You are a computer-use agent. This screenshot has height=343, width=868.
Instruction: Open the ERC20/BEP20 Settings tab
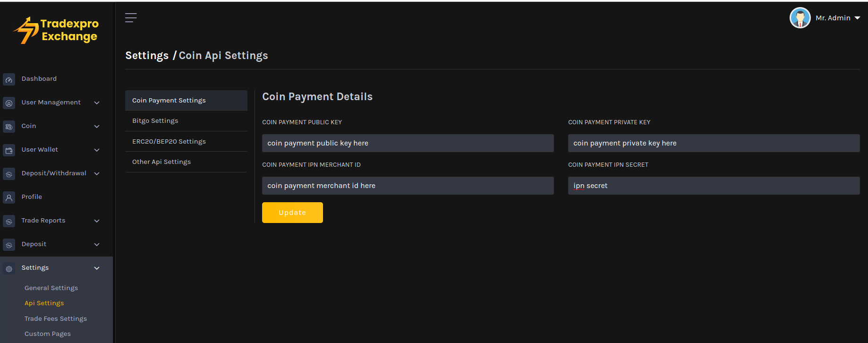(169, 141)
